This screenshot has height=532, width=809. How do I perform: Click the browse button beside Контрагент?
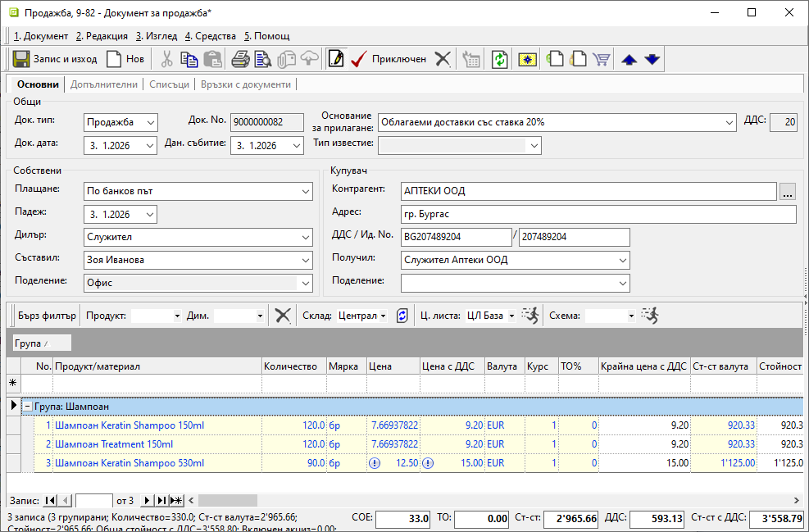click(788, 192)
